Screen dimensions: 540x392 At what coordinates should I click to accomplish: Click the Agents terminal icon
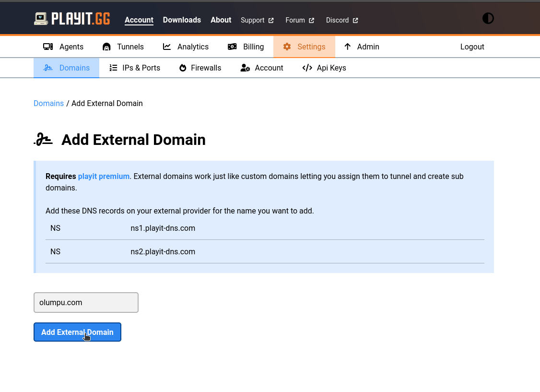(48, 47)
